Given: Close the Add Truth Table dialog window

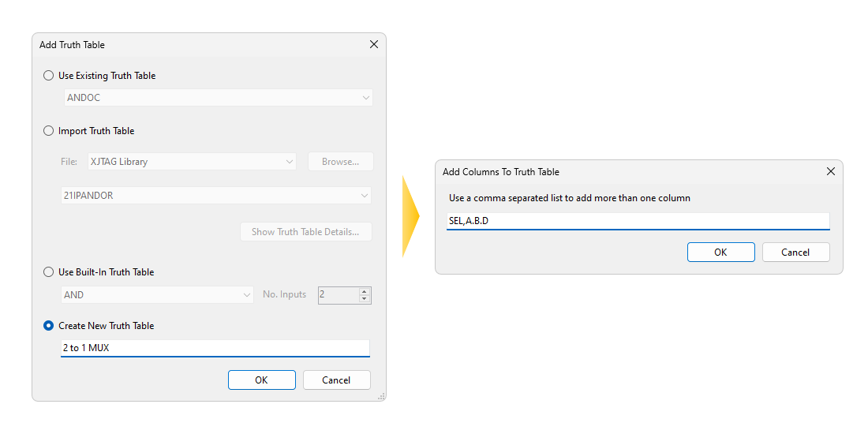Looking at the screenshot, I should pos(374,45).
